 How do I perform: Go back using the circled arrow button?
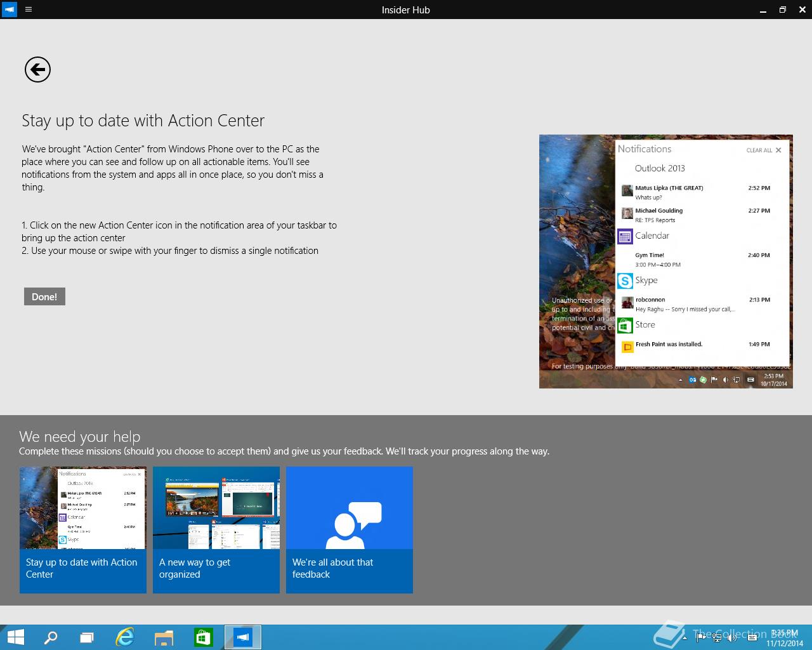(37, 69)
